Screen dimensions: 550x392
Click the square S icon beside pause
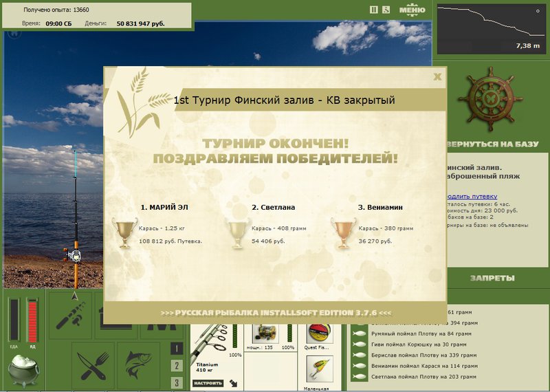click(x=386, y=10)
